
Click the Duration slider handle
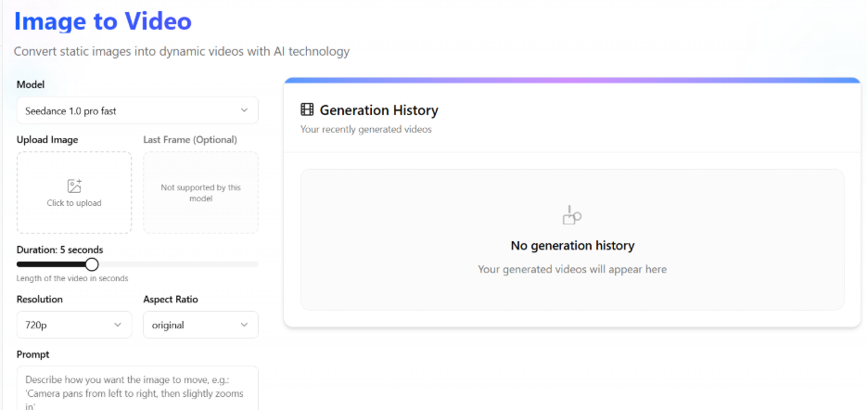92,264
